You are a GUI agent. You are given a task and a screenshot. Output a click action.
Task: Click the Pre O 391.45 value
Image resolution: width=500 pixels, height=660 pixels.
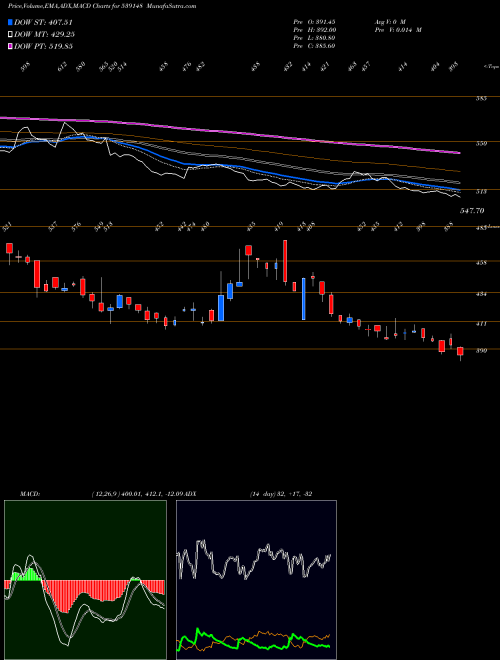[x=314, y=22]
